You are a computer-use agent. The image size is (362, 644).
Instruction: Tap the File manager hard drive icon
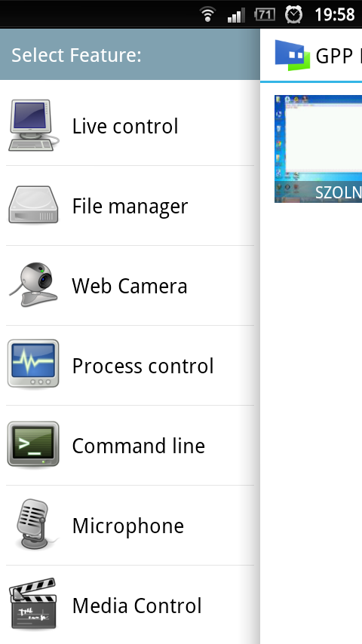pyautogui.click(x=33, y=205)
